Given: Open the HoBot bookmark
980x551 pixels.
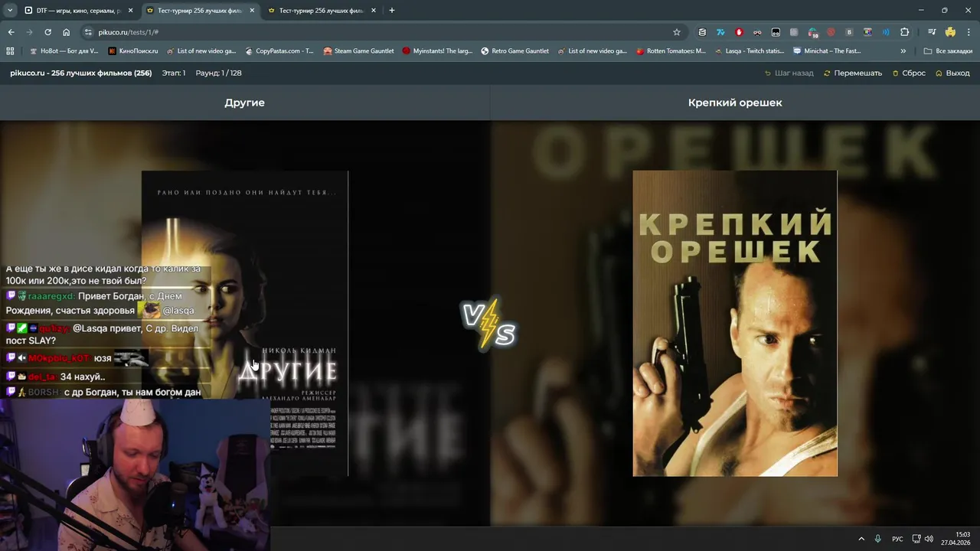Looking at the screenshot, I should pyautogui.click(x=64, y=51).
